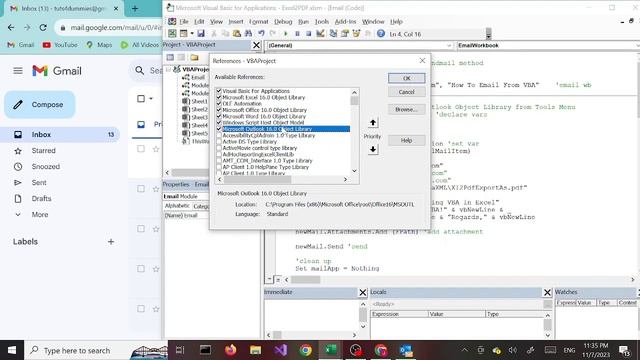Screen dimensions: 640x360
Task: Click View Code icon in the Project pane
Action: (x=170, y=58)
